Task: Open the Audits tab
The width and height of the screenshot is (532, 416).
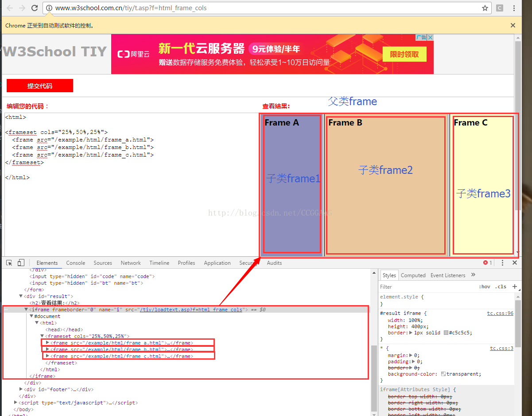Action: pyautogui.click(x=274, y=263)
